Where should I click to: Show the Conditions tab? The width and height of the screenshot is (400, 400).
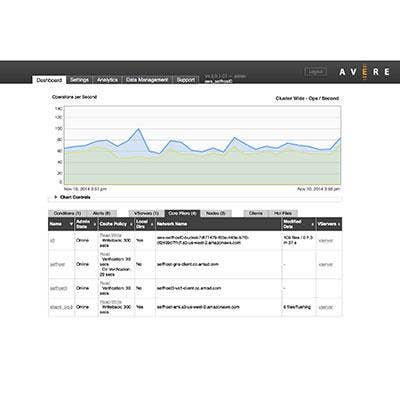[68, 213]
